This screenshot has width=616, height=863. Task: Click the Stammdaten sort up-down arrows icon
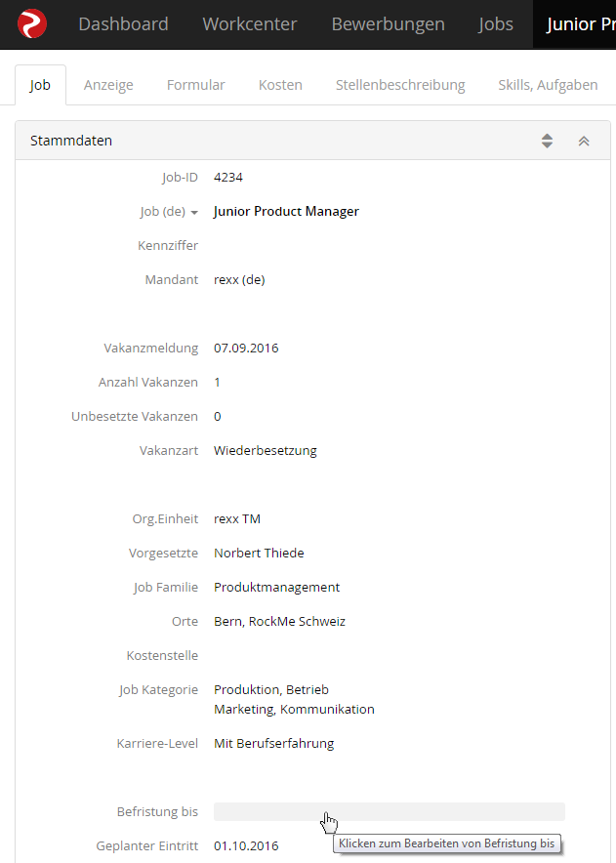coord(547,141)
